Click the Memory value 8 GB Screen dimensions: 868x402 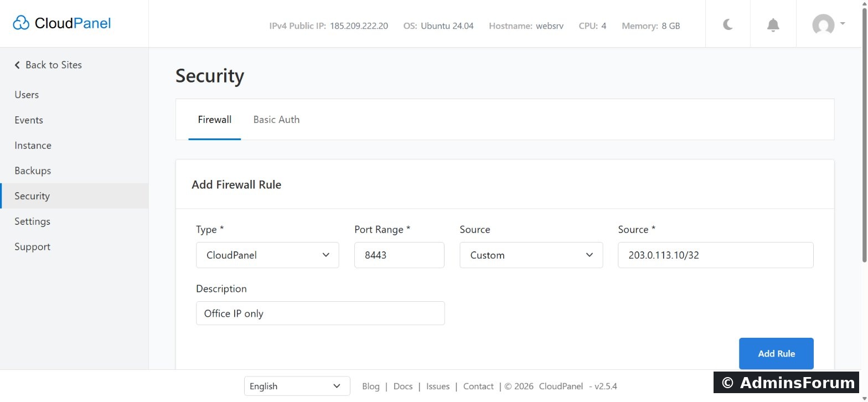tap(671, 26)
